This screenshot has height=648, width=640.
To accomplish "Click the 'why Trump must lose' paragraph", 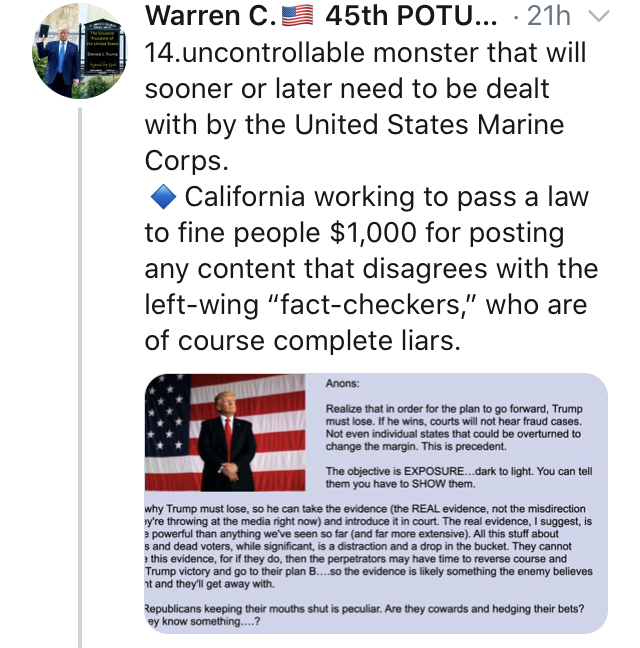I will [x=369, y=546].
